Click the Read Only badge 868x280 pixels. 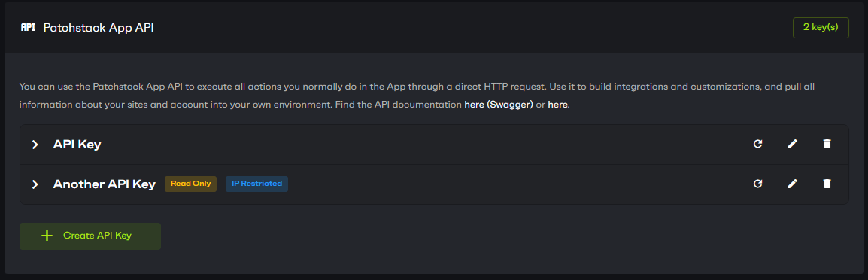[190, 184]
